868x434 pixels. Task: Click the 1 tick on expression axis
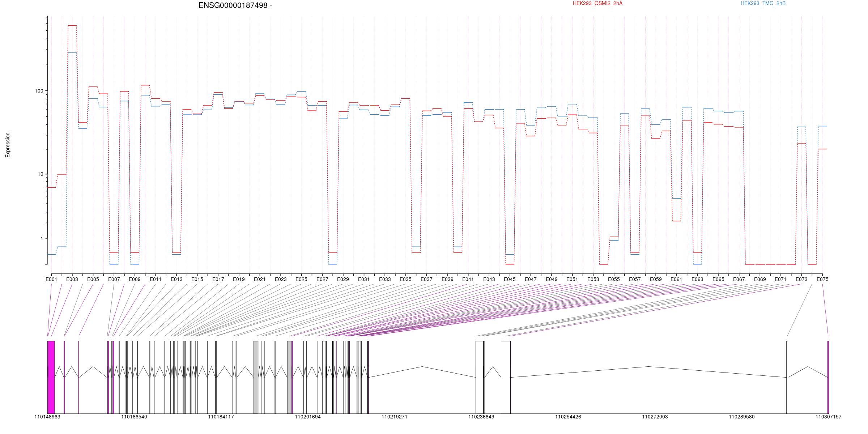[x=42, y=238]
